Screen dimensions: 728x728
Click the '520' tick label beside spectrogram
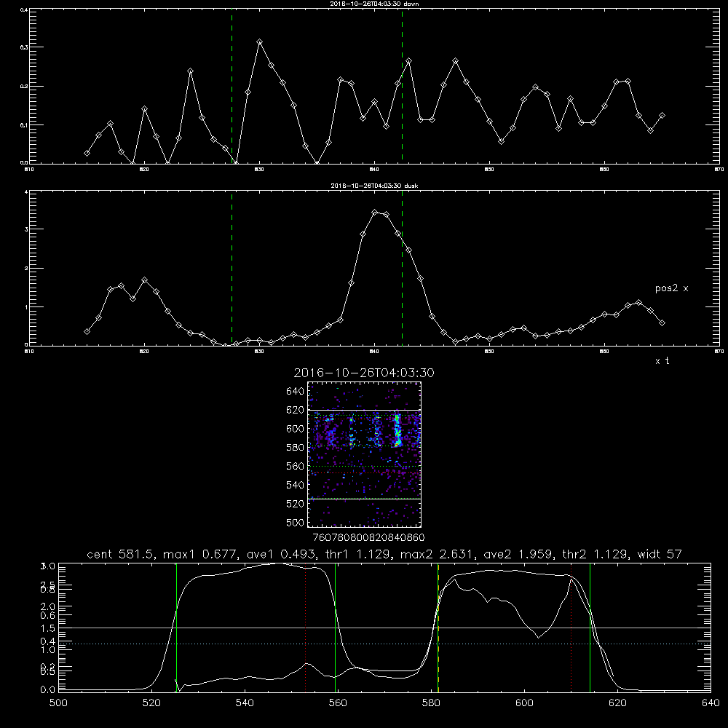296,504
